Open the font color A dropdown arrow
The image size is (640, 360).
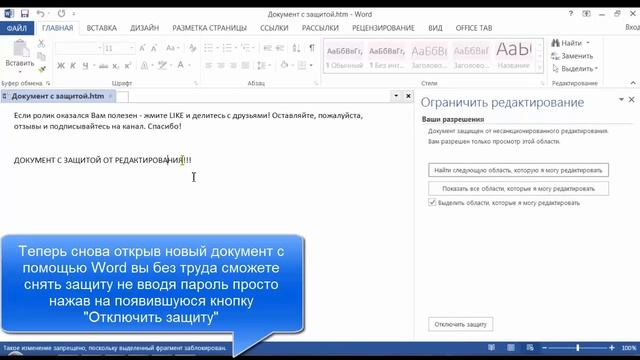pyautogui.click(x=189, y=65)
